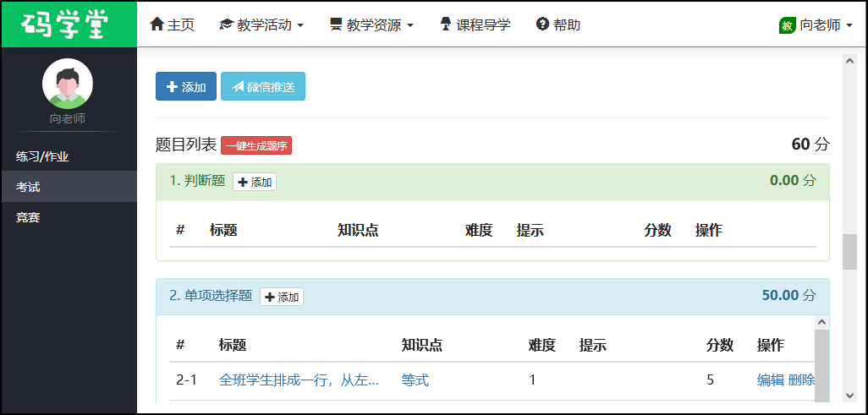This screenshot has height=415, width=868.
Task: Click the 码学堂 site logo
Action: 65,25
